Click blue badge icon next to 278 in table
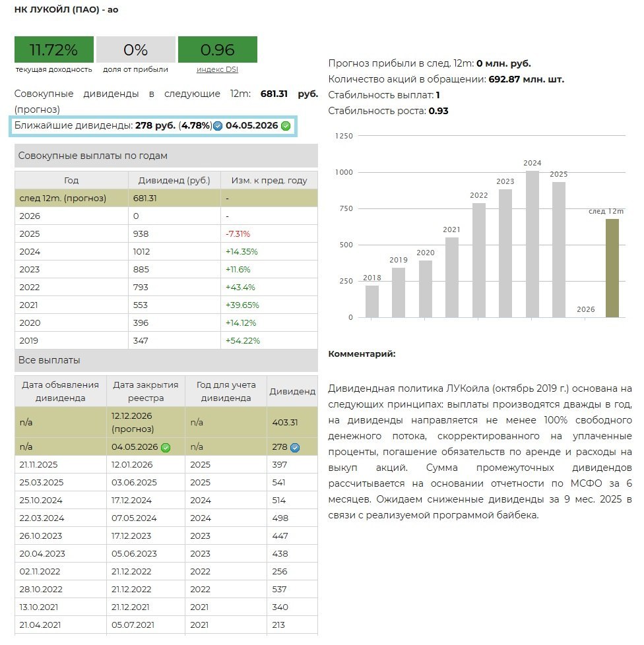The height and width of the screenshot is (645, 644). (295, 447)
